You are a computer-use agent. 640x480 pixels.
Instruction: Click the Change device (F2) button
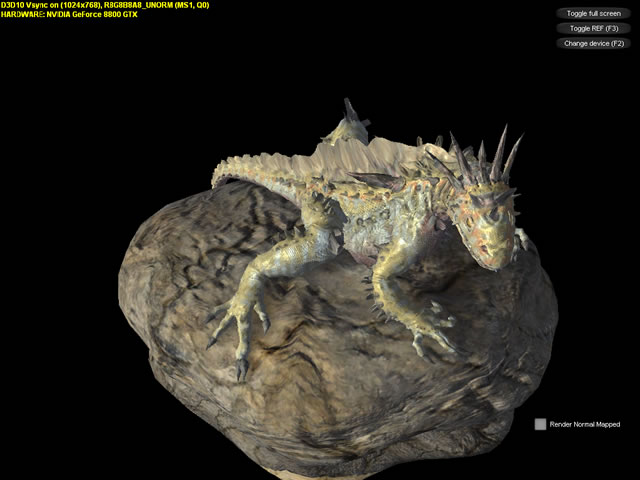pyautogui.click(x=593, y=43)
